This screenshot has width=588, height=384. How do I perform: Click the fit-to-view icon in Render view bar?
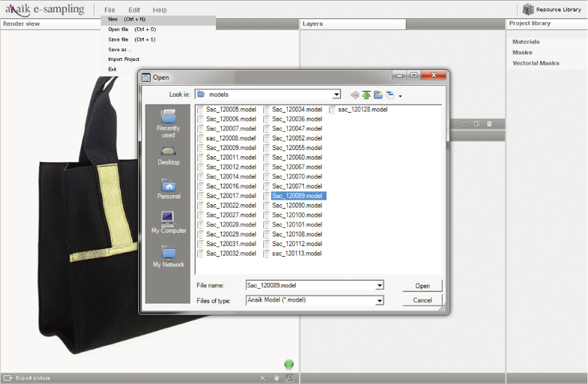263,378
